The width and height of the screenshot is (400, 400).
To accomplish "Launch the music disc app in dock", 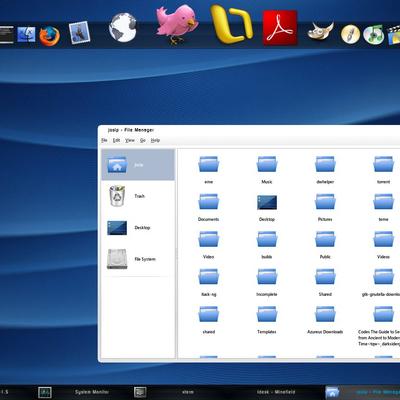I will pos(374,34).
